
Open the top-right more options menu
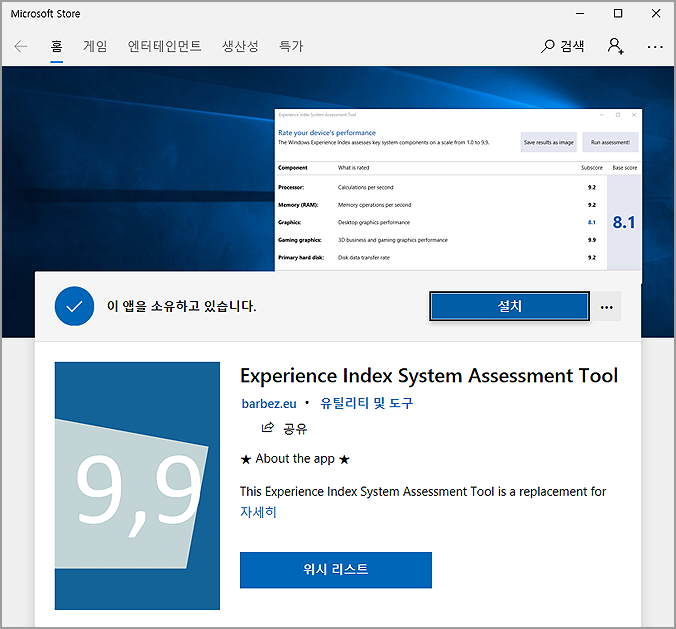[x=655, y=47]
